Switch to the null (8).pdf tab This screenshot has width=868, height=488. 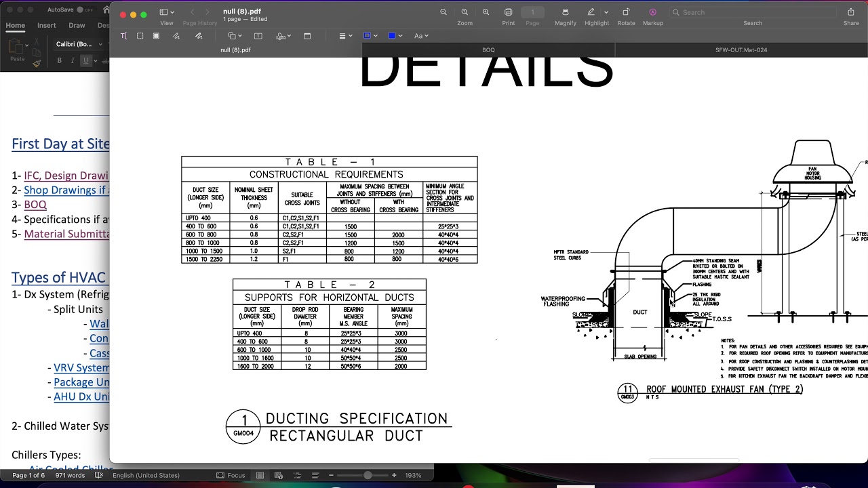coord(235,50)
